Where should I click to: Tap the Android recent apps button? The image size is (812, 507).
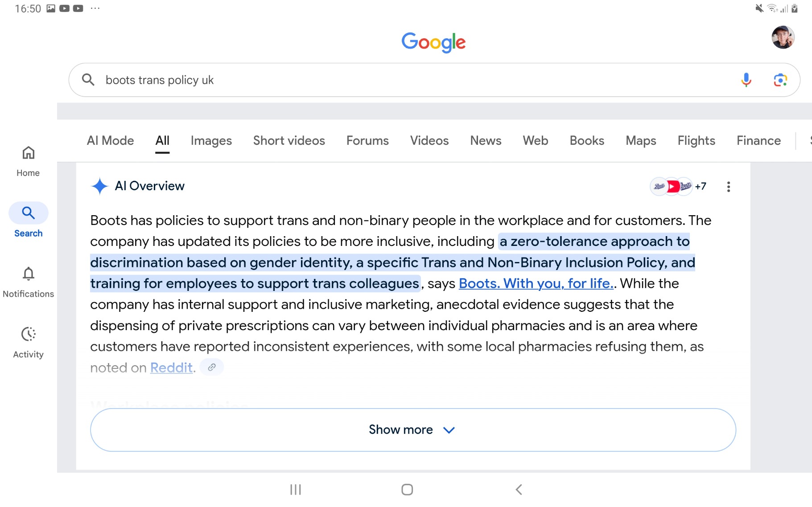[x=295, y=490]
